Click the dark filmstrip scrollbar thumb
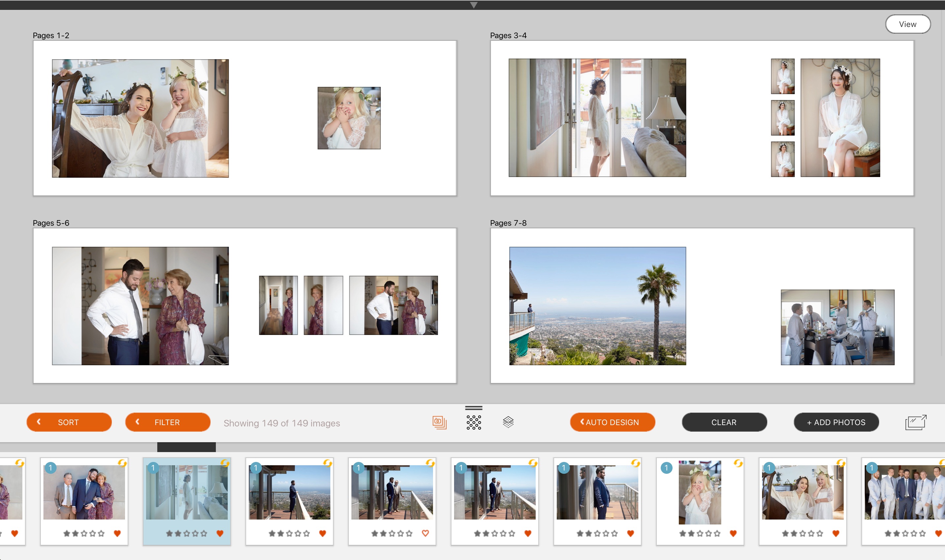 point(187,447)
